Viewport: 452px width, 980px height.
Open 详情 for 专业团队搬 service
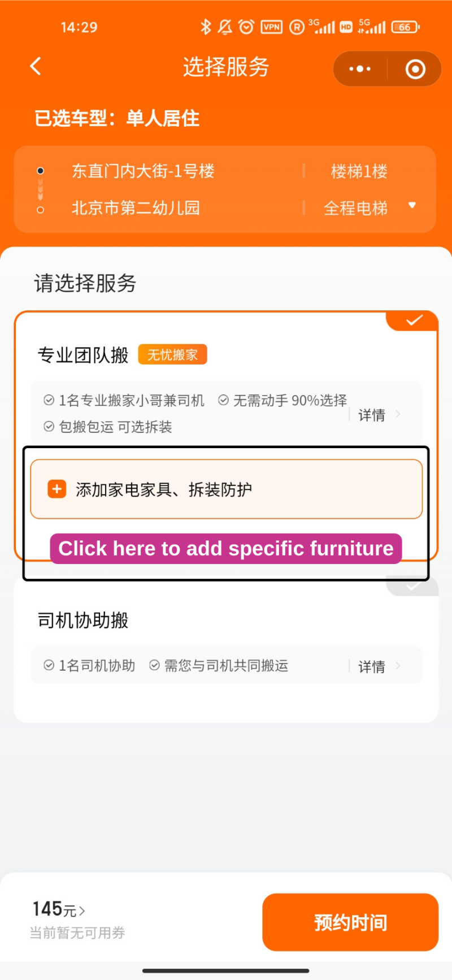(379, 415)
